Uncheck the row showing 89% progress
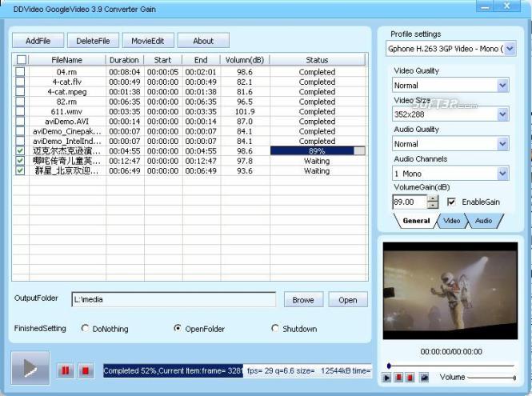Screen dimensions: 532x396 20,150
